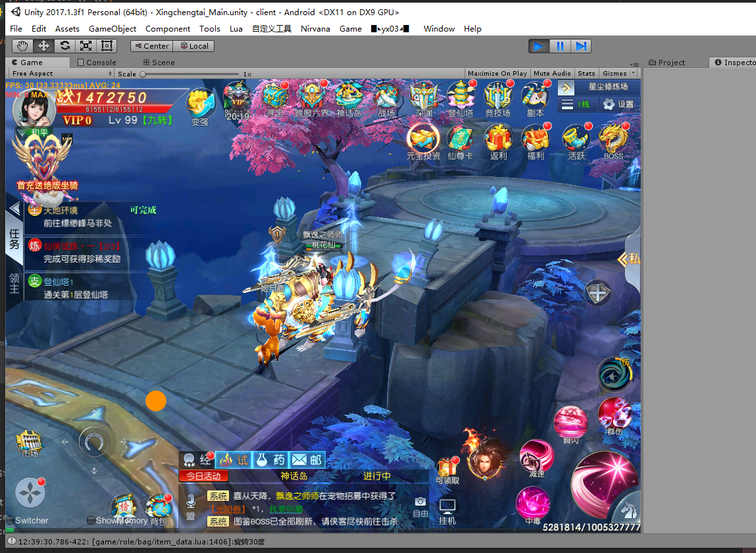Toggle the Switcher checkbox

[x=11, y=521]
